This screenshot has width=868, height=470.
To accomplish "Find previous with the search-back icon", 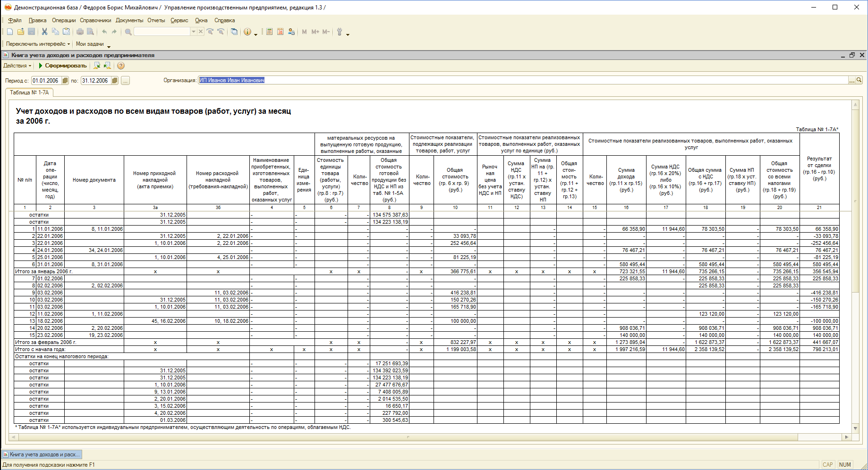I will pos(221,32).
